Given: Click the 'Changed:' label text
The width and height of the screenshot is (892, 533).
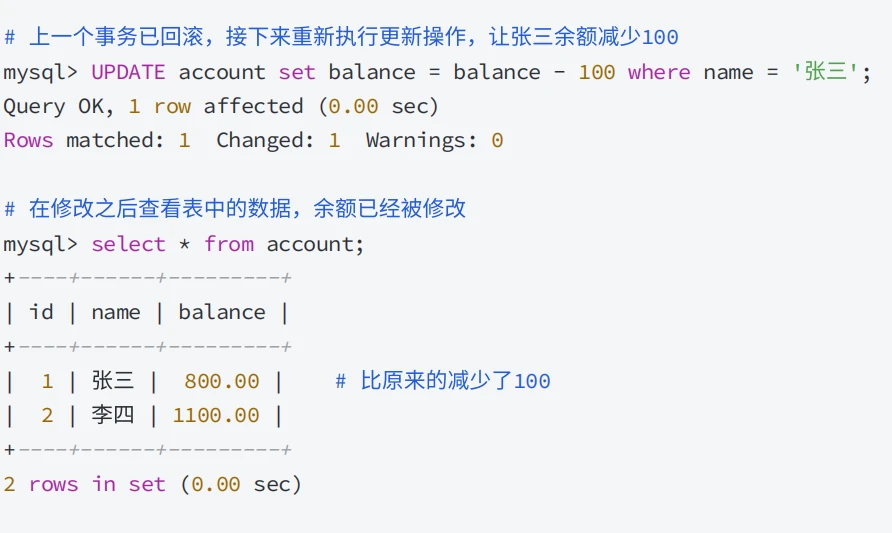Looking at the screenshot, I should tap(265, 140).
